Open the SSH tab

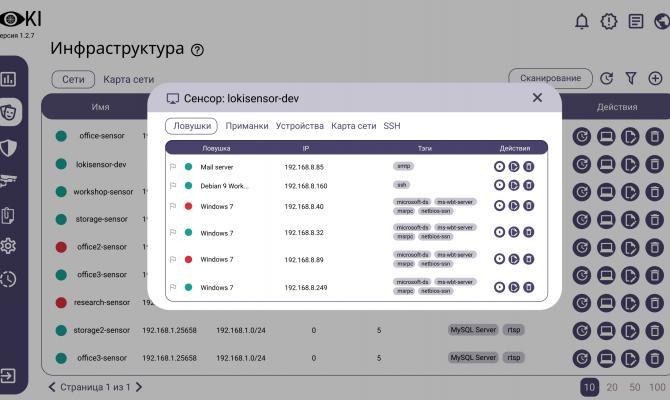(x=392, y=126)
